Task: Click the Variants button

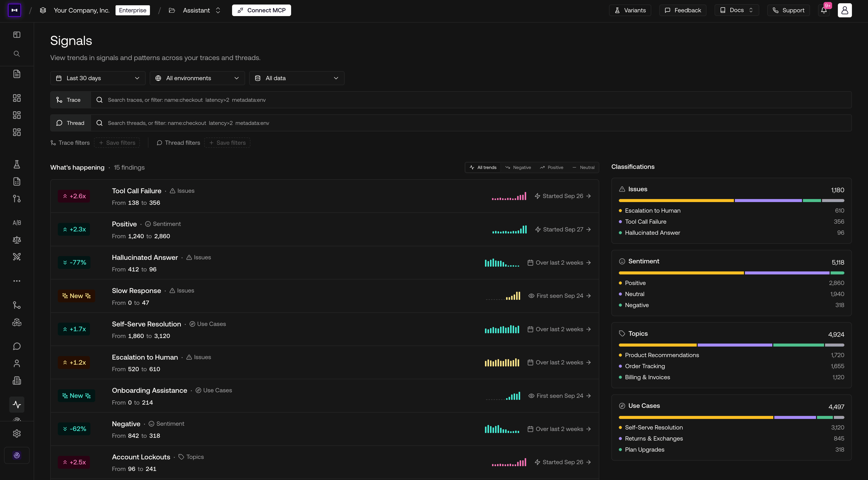Action: [x=630, y=10]
